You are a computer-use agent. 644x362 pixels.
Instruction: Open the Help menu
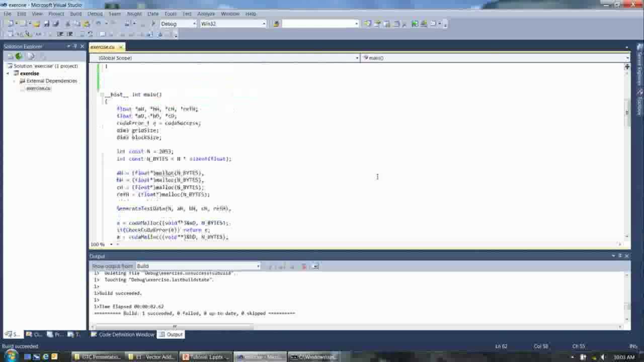click(251, 14)
